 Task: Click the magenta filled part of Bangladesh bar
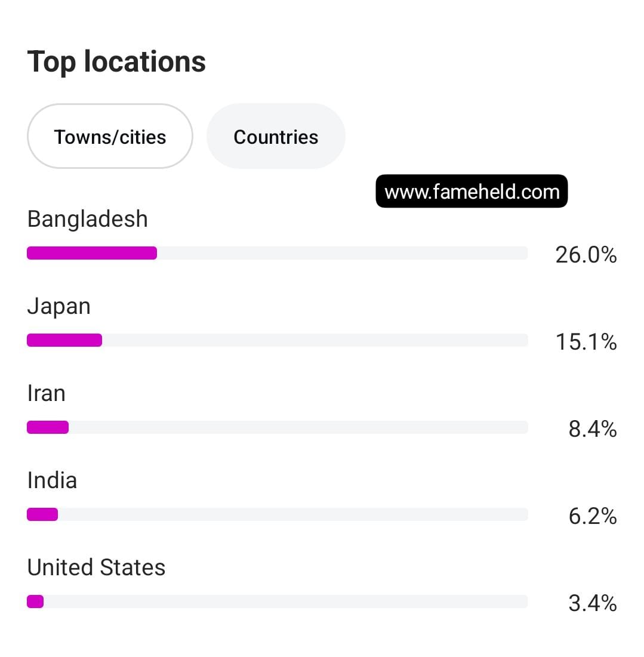click(x=92, y=253)
